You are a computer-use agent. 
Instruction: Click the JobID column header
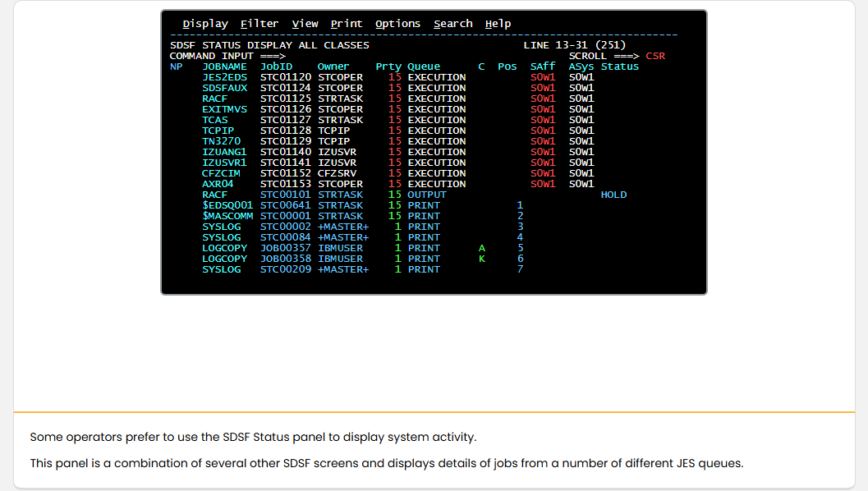(x=276, y=67)
